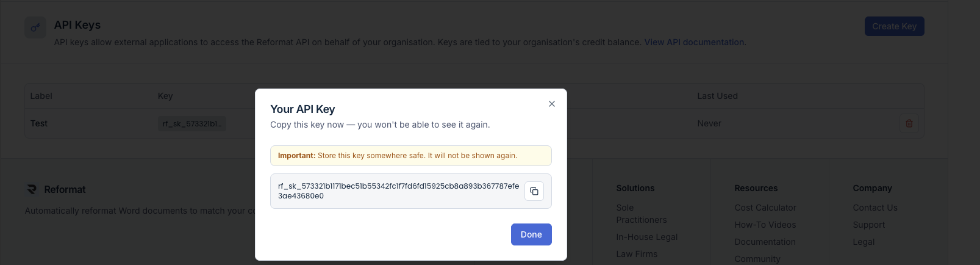Open the Documentation footer link
The image size is (980, 265).
point(765,242)
